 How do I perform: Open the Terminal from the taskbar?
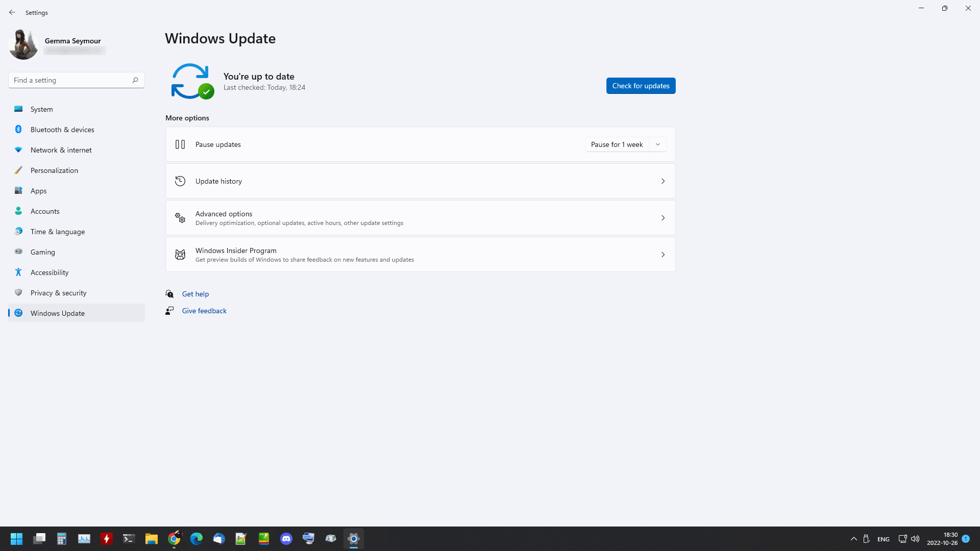[129, 539]
